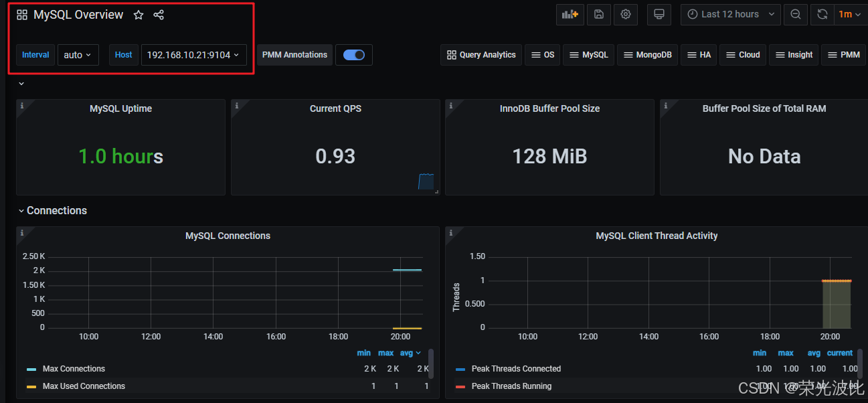
Task: Open the MySQL dashboards menu
Action: pos(588,55)
